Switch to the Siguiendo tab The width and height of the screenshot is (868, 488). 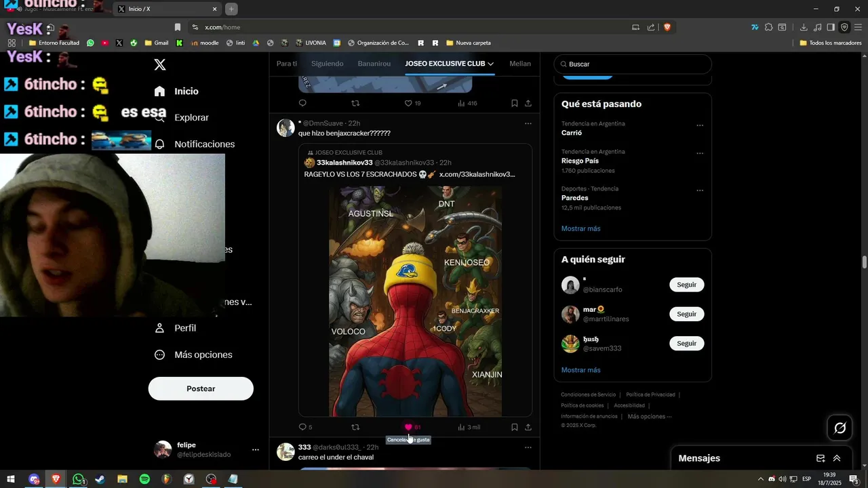(x=327, y=64)
